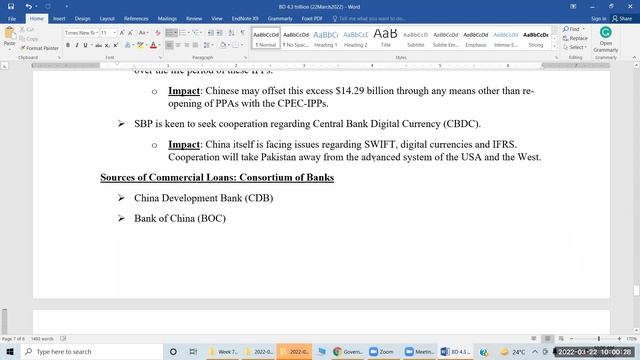Toggle Print Layout view in status bar
Viewport: 640px width, 360px height.
(x=547, y=339)
